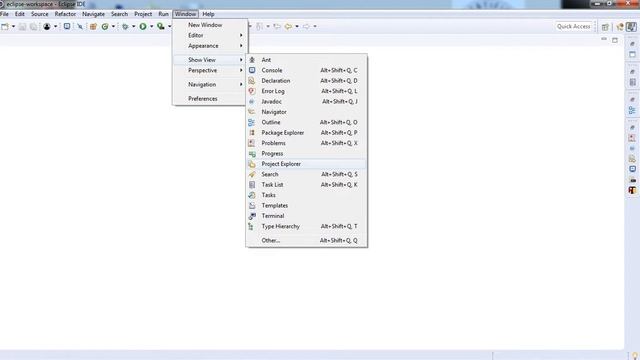Choose New Window from Window menu

pyautogui.click(x=210, y=25)
